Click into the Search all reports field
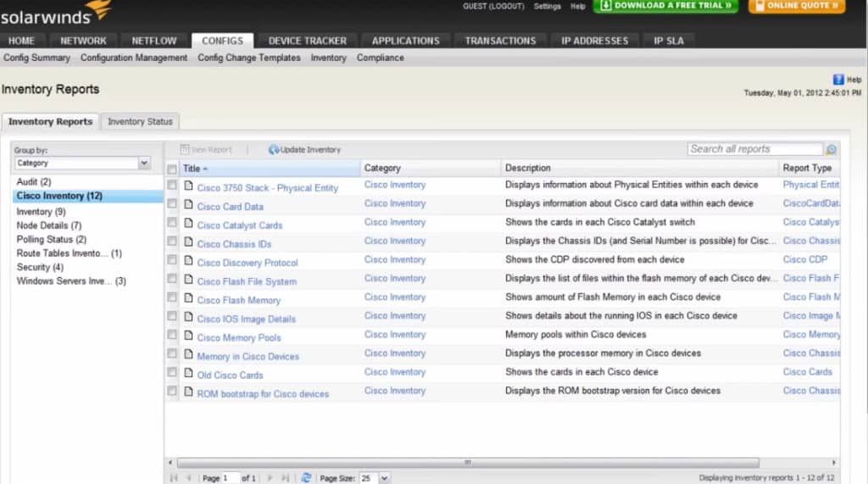868x484 pixels. (x=755, y=149)
